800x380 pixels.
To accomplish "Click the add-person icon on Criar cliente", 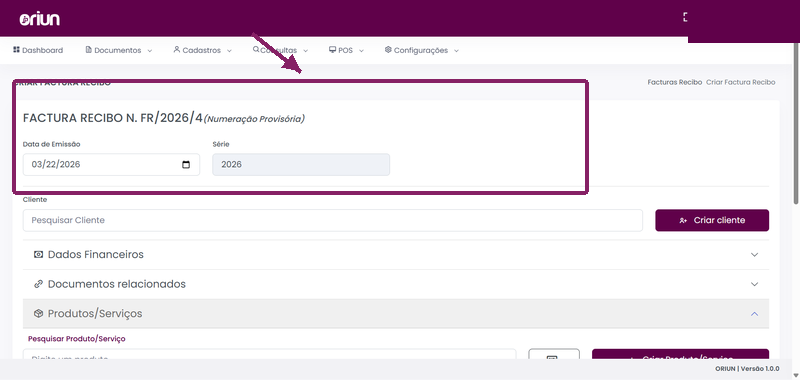I will point(683,221).
